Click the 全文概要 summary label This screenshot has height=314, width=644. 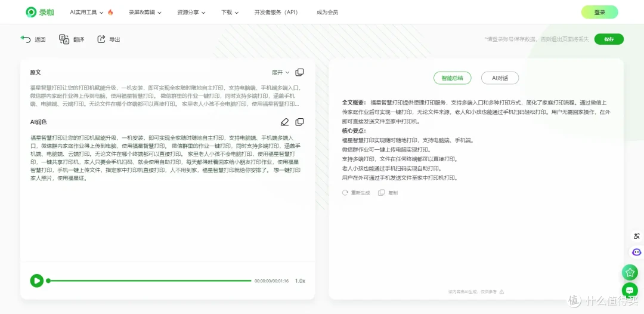pos(355,102)
